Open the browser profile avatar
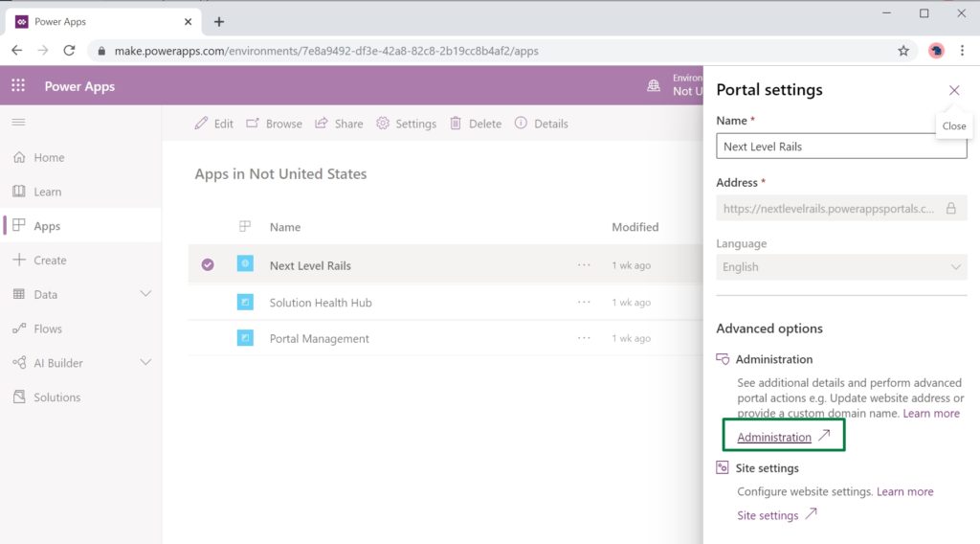 936,51
